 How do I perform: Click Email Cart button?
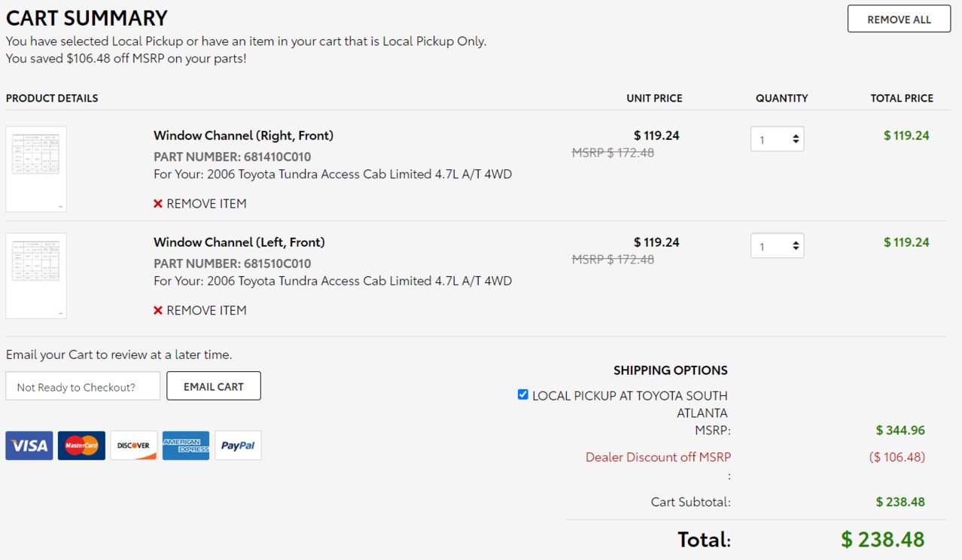click(x=214, y=386)
